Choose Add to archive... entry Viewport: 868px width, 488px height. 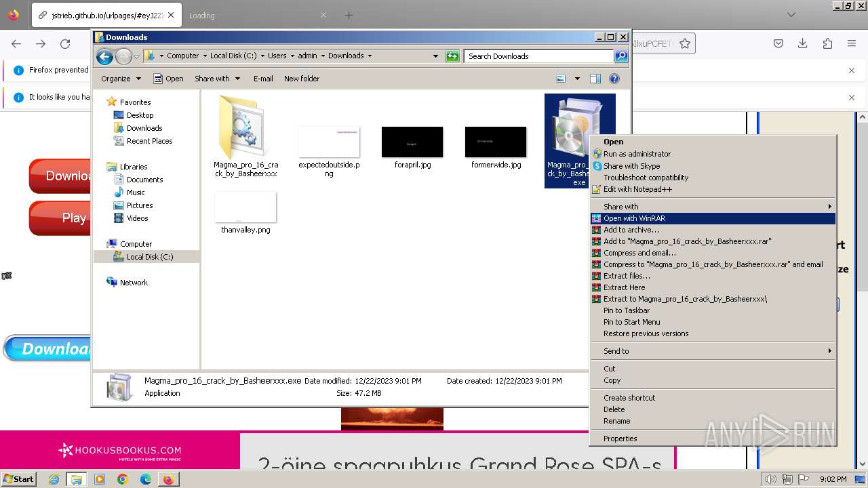(713, 230)
